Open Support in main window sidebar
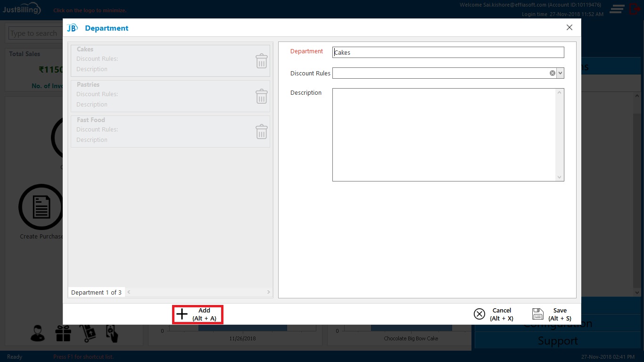 558,341
